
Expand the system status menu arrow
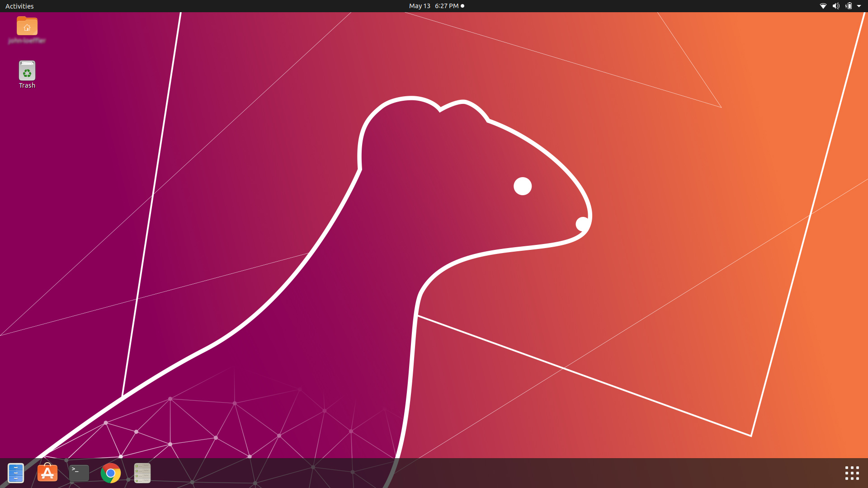[860, 6]
